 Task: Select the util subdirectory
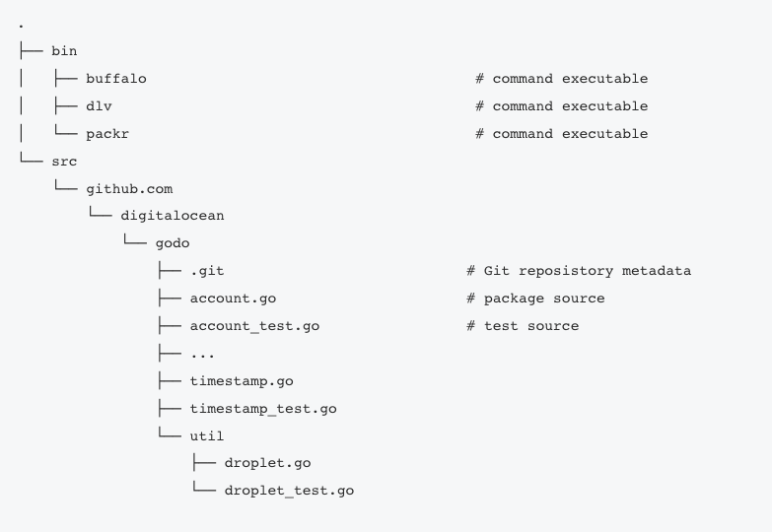point(207,436)
